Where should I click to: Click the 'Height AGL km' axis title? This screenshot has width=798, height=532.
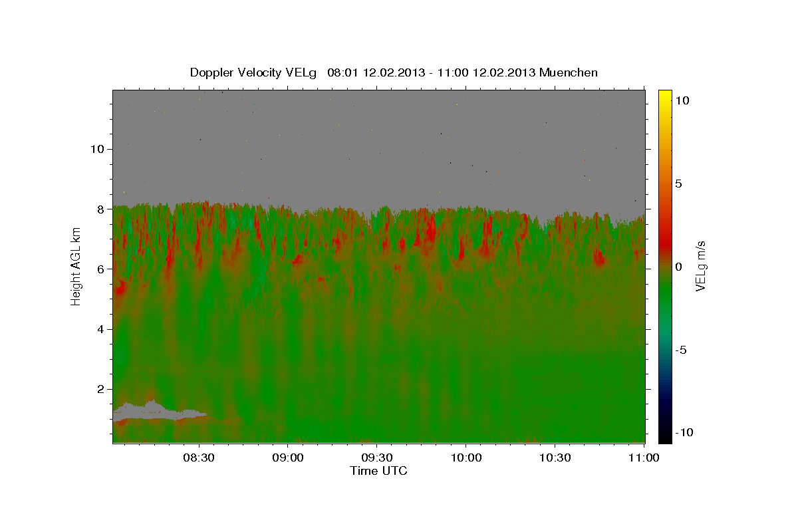tap(76, 267)
